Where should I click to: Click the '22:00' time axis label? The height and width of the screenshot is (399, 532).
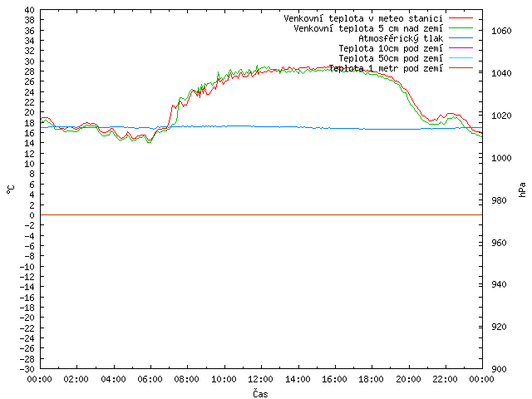[x=446, y=379]
